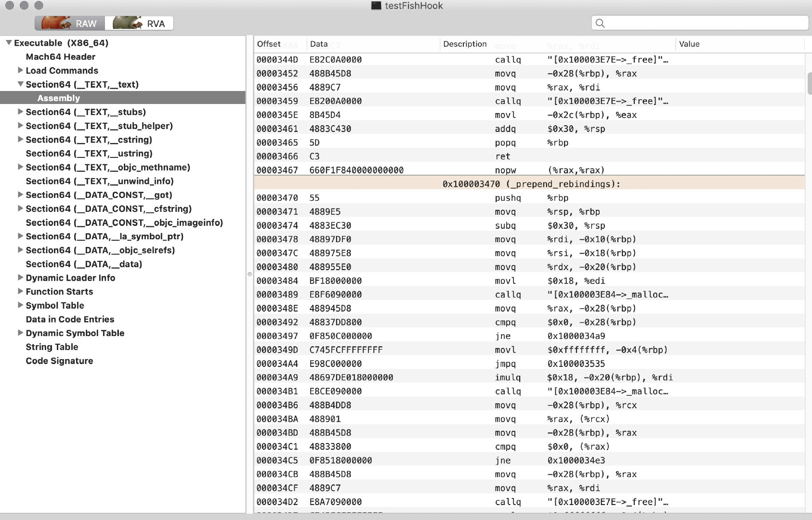Screen dimensions: 812x520
Task: Click free callq at offset 000034D2
Action: (x=529, y=502)
